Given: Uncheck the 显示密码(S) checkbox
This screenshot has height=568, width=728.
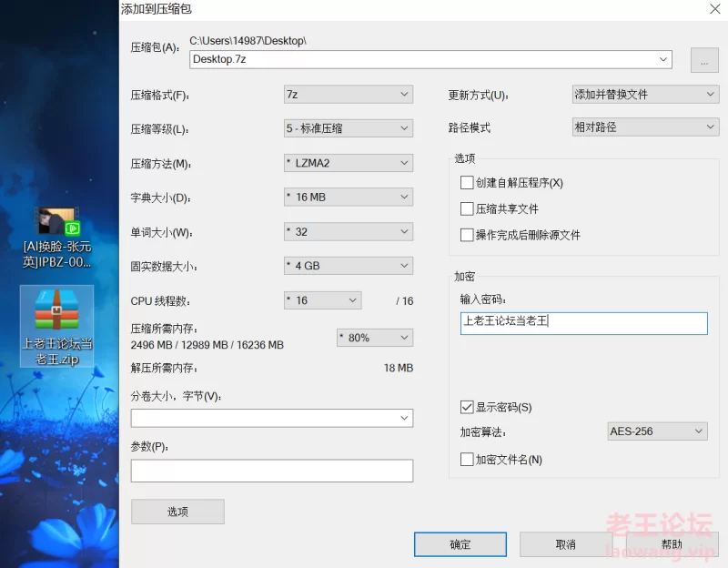Looking at the screenshot, I should (467, 407).
